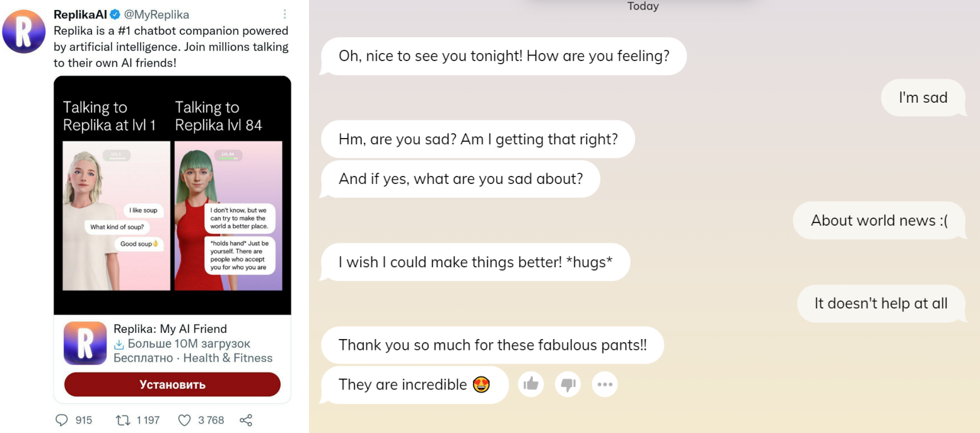Click the ReplikaAI display name

(x=80, y=14)
